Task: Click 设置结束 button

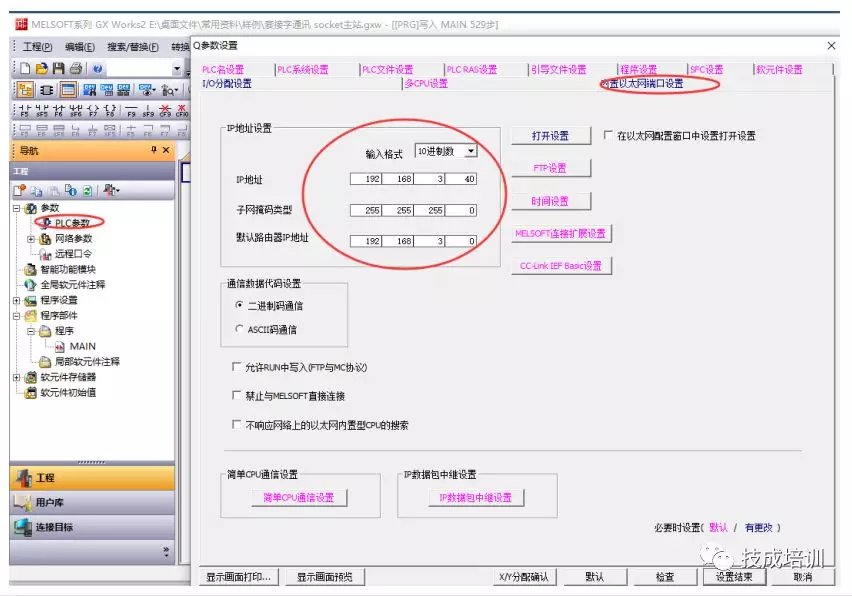Action: (x=733, y=577)
